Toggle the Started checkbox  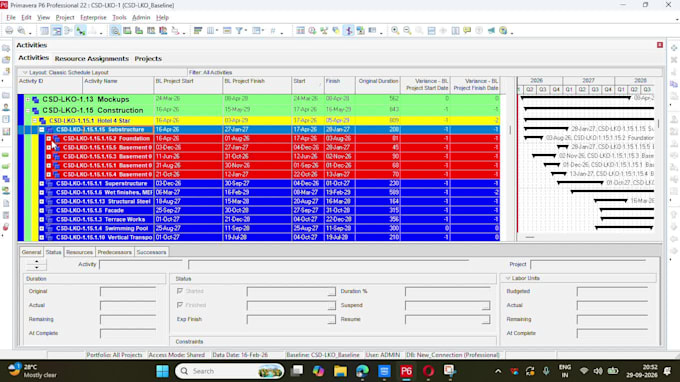180,291
